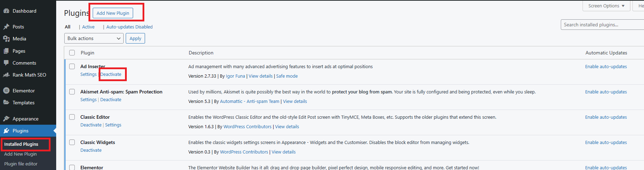Image resolution: width=644 pixels, height=170 pixels.
Task: Click the Description column header
Action: (x=201, y=53)
